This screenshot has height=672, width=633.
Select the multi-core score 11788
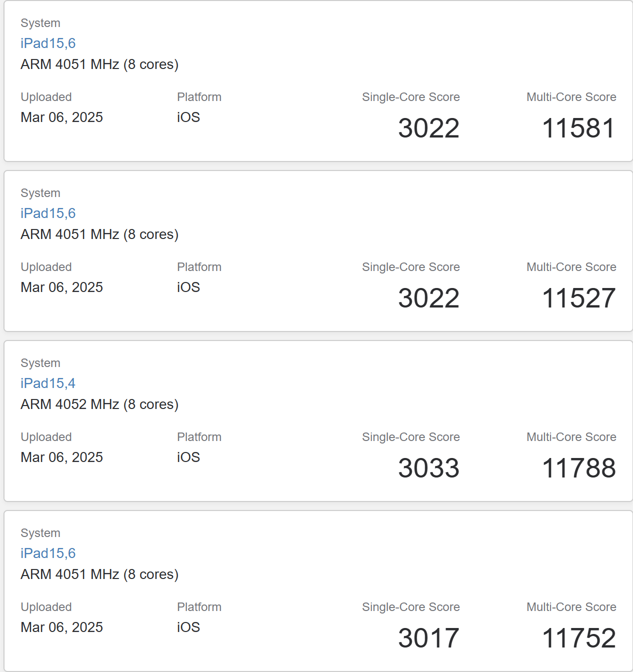[x=578, y=468]
